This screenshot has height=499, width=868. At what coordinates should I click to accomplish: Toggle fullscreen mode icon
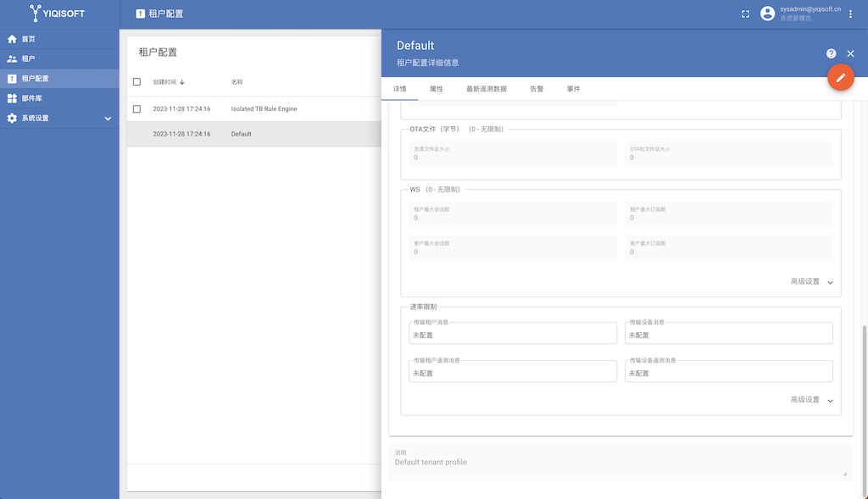point(745,14)
